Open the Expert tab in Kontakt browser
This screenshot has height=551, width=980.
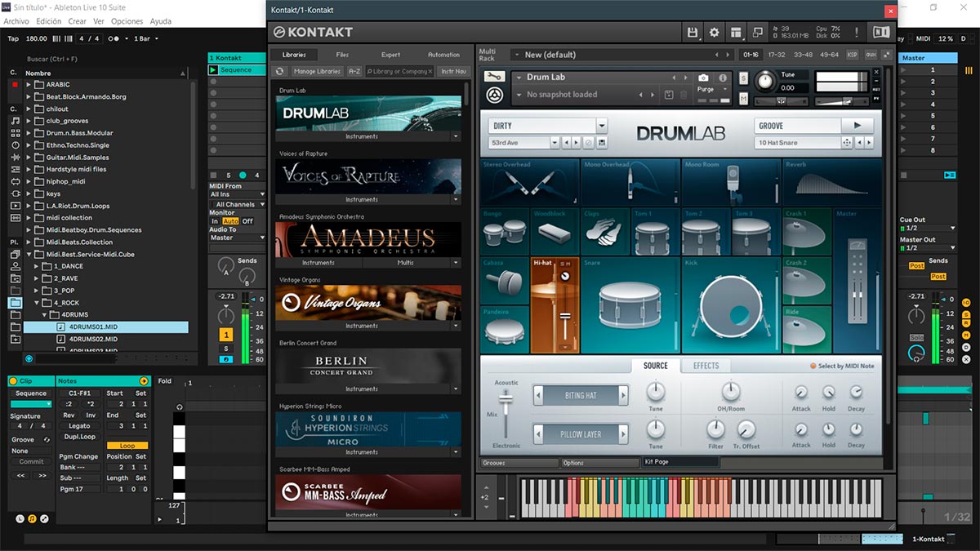point(391,55)
